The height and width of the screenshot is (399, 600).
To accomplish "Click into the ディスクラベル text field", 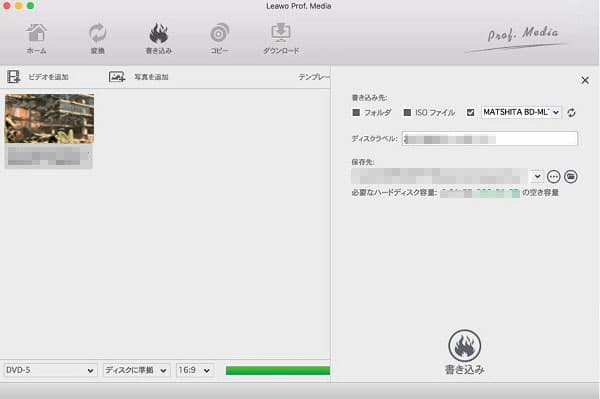I will pyautogui.click(x=489, y=138).
